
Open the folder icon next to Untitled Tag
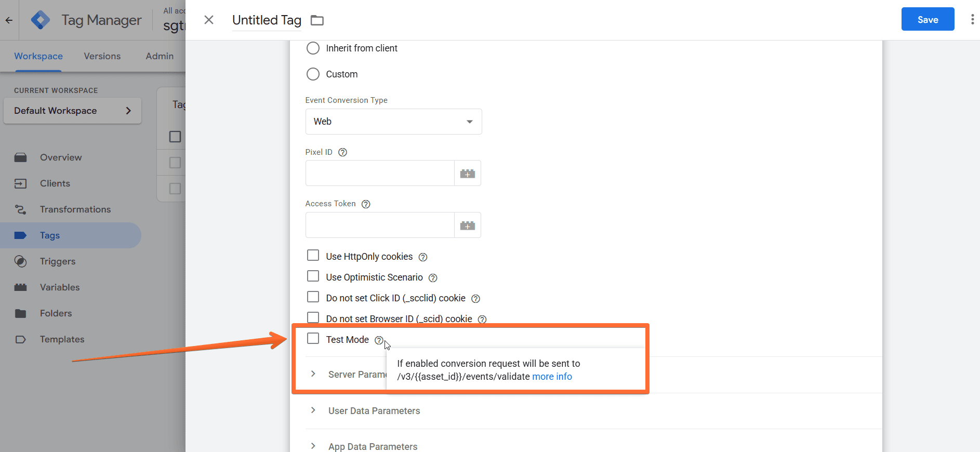[317, 20]
